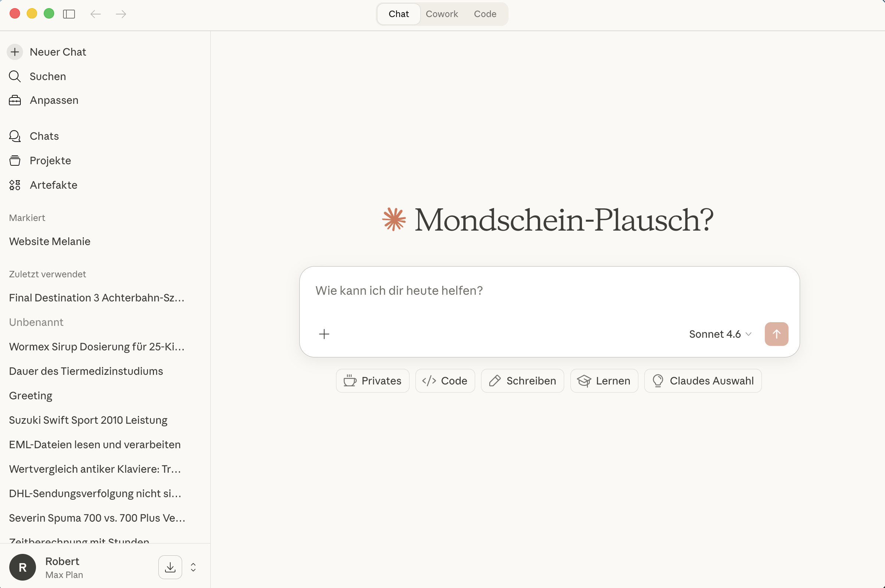
Task: Toggle the sidebar visibility icon
Action: tap(69, 14)
